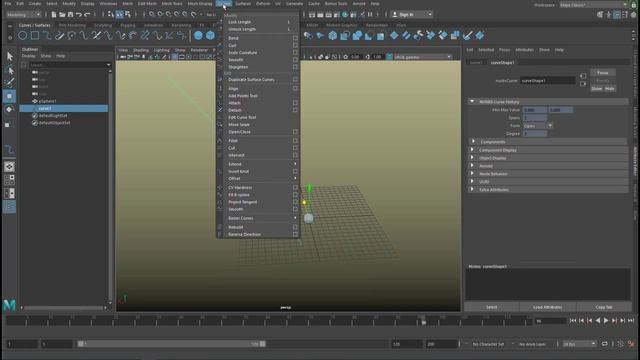Expand the Object Display section
The image size is (640, 360).
coord(547,158)
